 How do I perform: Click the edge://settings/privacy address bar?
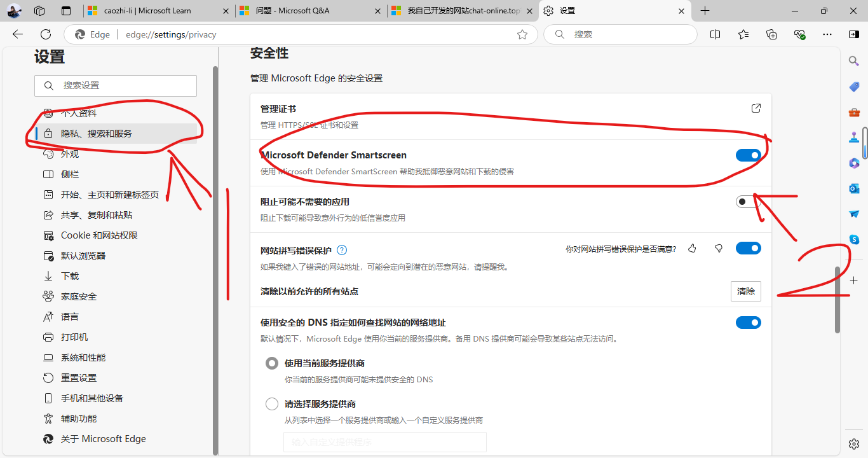coord(301,34)
